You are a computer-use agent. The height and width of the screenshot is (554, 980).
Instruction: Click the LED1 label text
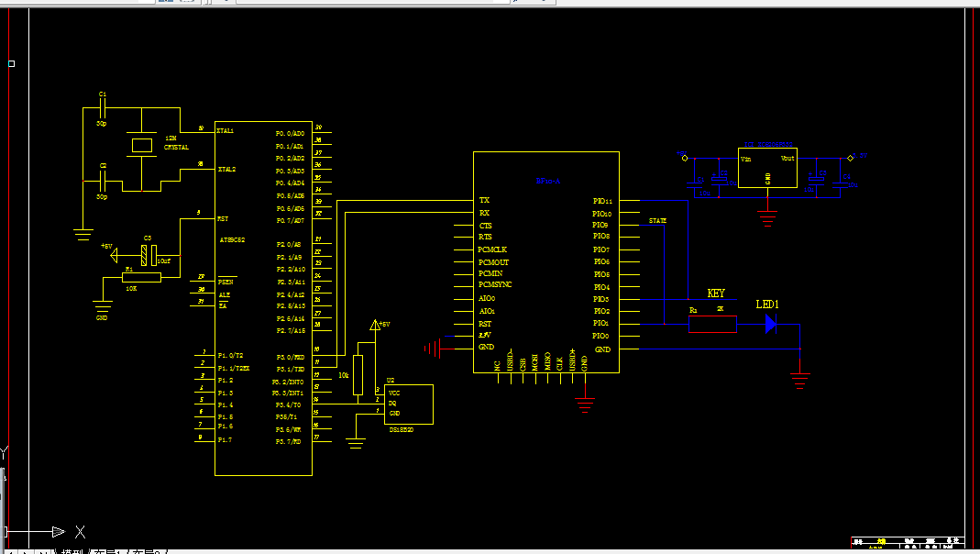coord(767,305)
